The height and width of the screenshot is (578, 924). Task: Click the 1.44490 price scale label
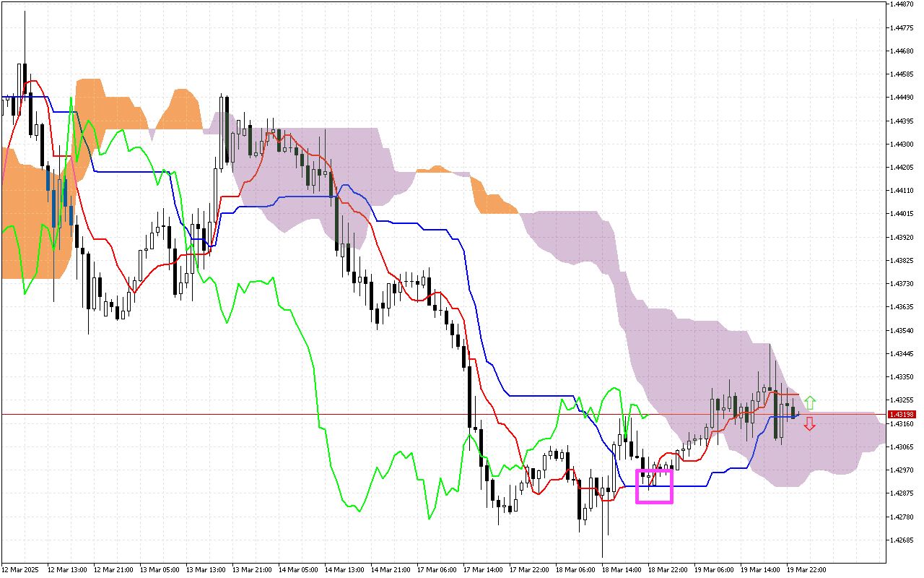(x=902, y=98)
